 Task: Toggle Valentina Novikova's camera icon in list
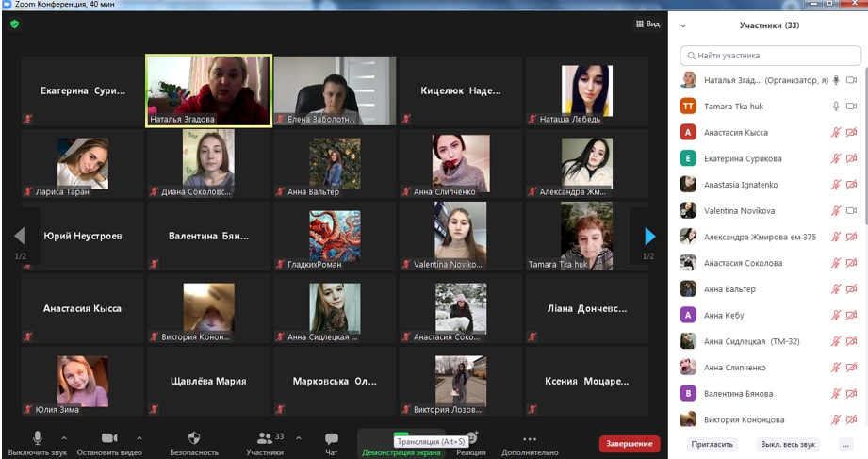851,210
